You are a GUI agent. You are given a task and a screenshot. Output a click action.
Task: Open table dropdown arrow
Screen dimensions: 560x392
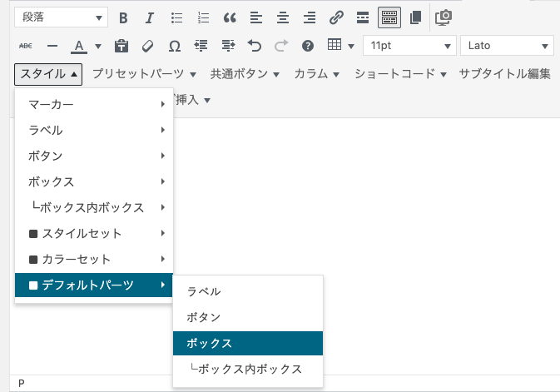(x=351, y=46)
